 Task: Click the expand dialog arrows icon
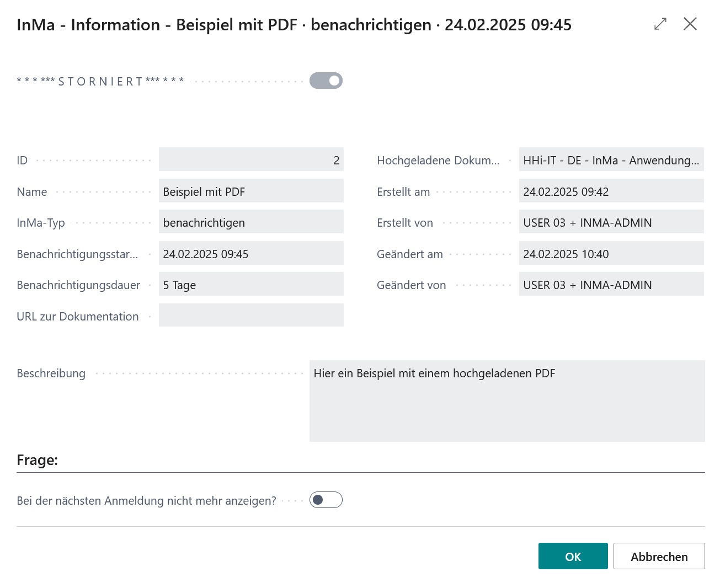tap(660, 24)
